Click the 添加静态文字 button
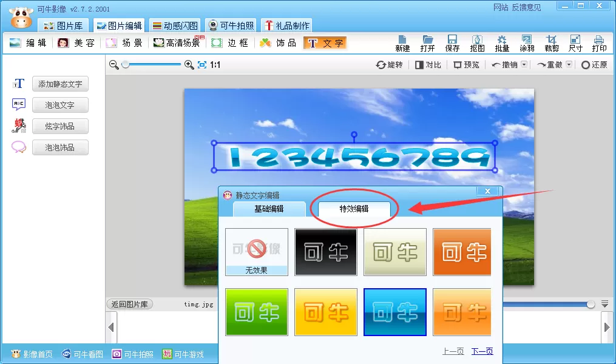 point(60,84)
